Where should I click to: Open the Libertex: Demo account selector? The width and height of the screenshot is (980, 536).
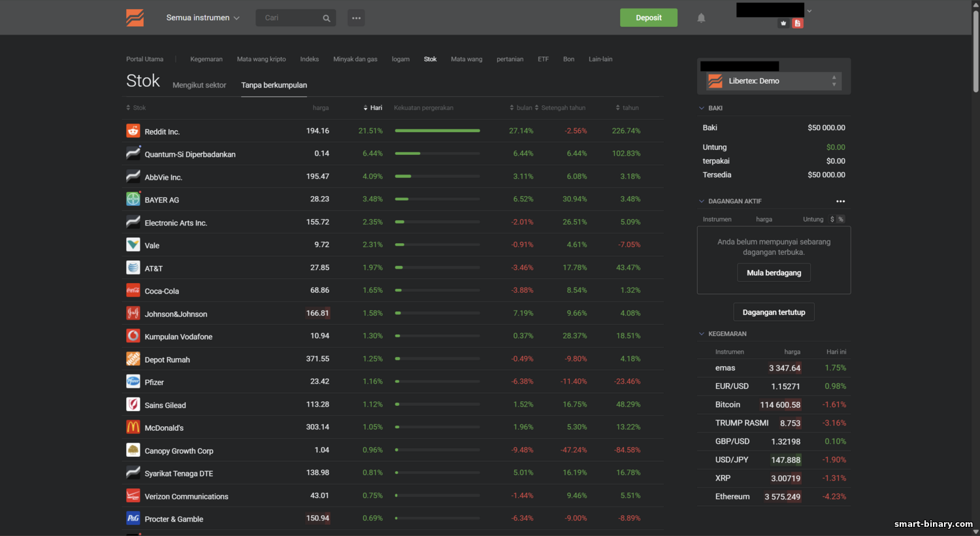click(x=774, y=81)
